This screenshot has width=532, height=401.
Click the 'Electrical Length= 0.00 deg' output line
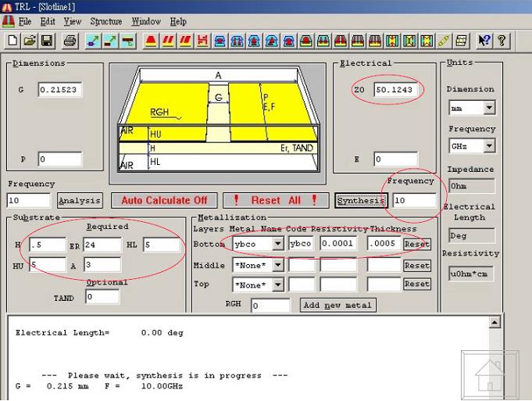click(99, 333)
